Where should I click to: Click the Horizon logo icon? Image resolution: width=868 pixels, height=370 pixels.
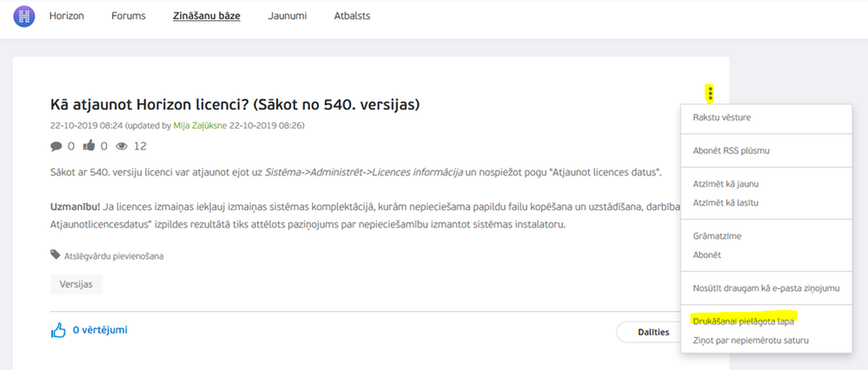click(23, 16)
